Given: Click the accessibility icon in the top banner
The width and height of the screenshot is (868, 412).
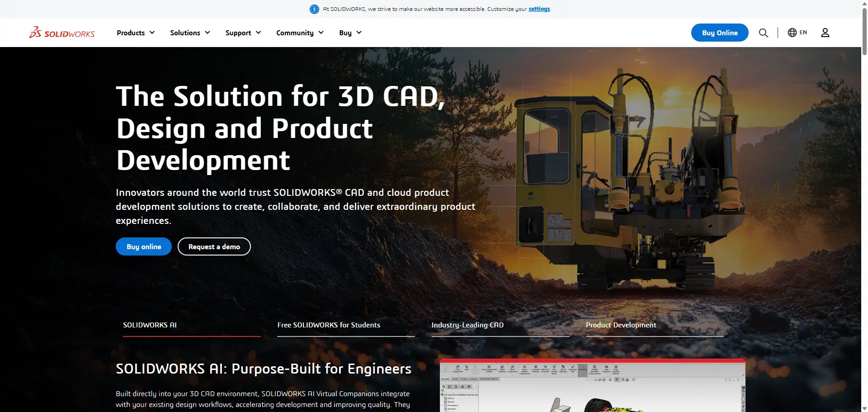Looking at the screenshot, I should (314, 9).
